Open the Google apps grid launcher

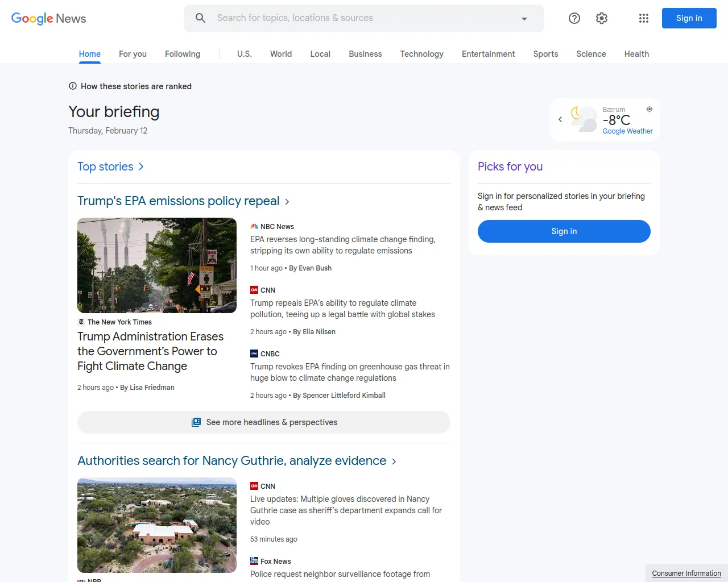tap(643, 18)
